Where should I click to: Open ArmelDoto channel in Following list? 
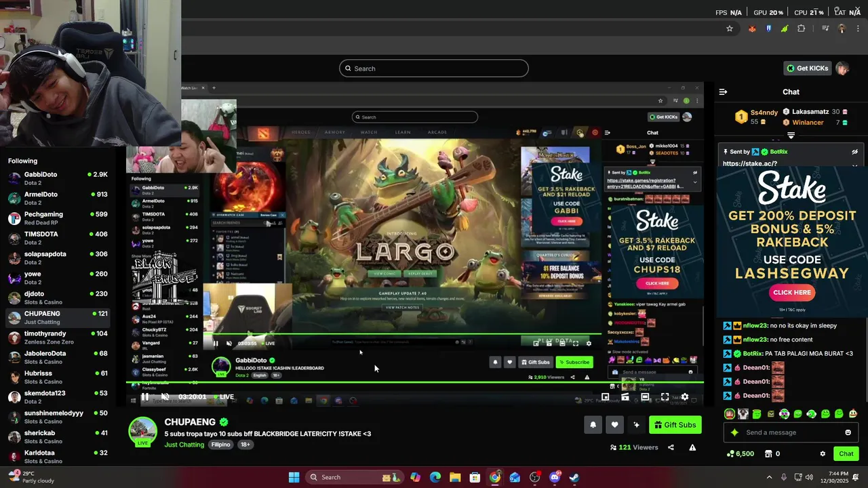pos(58,198)
